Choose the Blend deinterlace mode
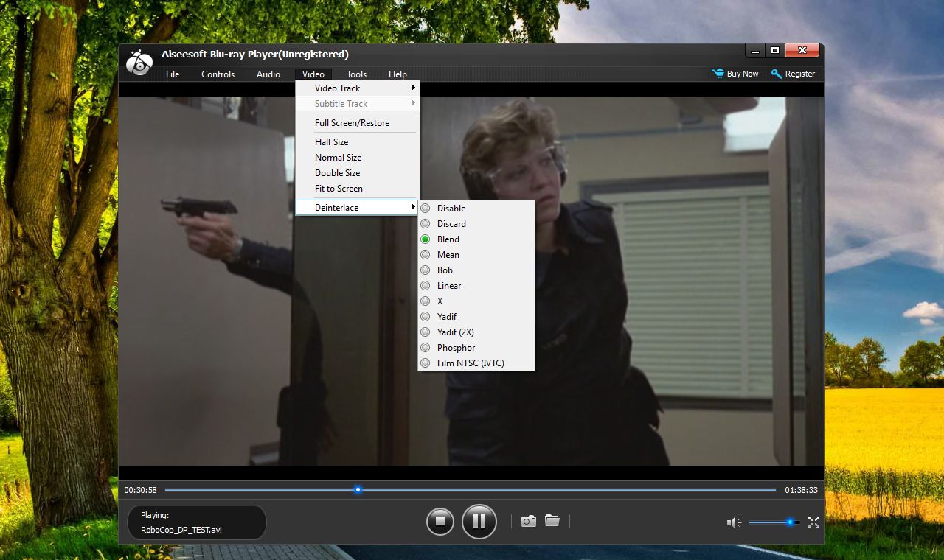944x560 pixels. [476, 239]
